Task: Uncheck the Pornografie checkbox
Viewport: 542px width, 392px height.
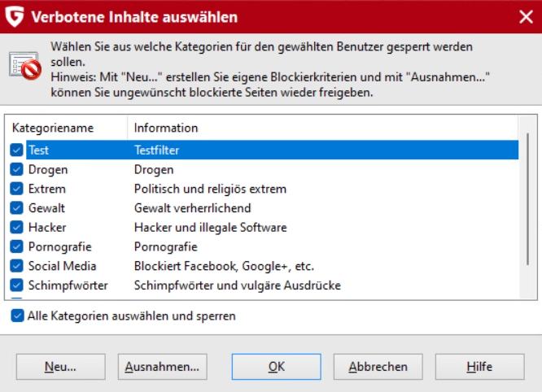Action: [x=16, y=246]
